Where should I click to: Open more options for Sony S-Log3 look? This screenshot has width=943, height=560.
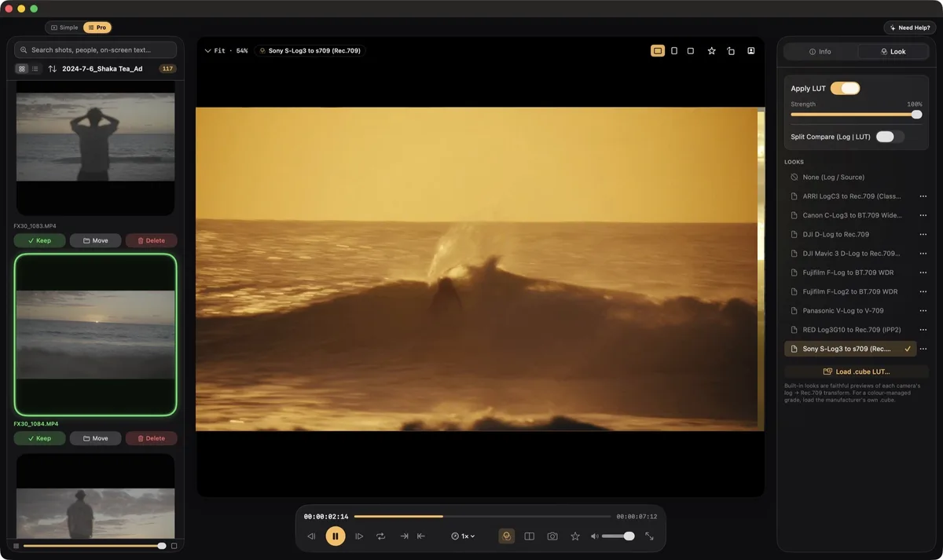coord(923,349)
